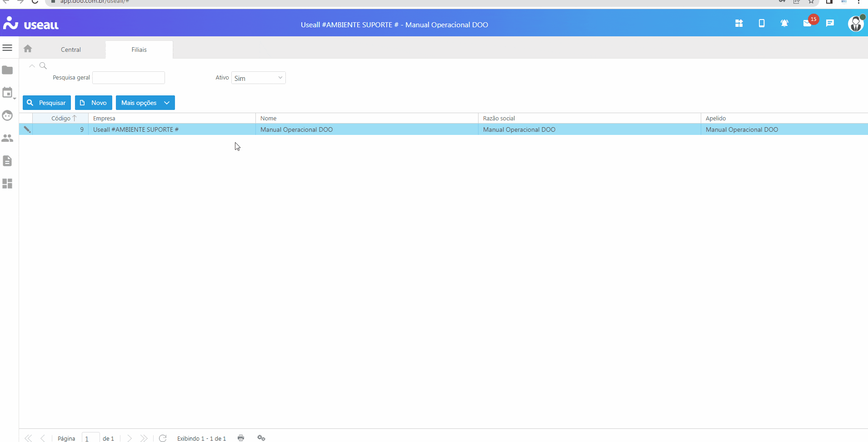The width and height of the screenshot is (868, 442).
Task: Sort by the Código column header
Action: point(60,118)
